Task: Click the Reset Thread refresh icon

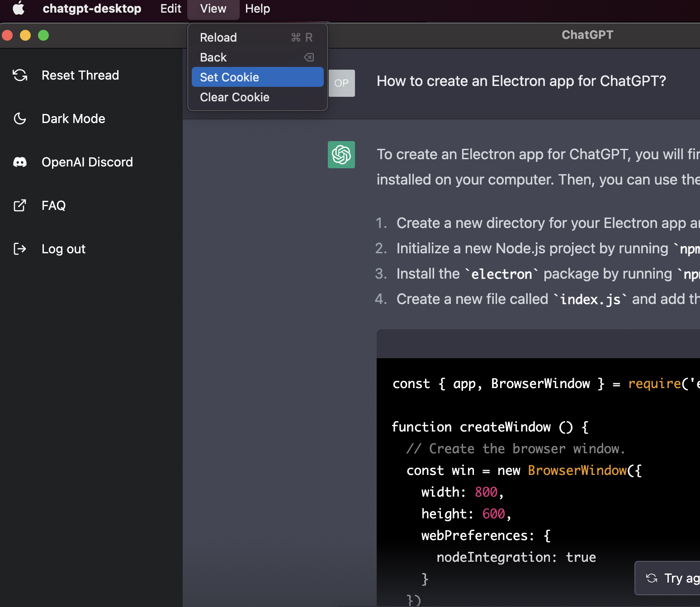Action: coord(20,75)
